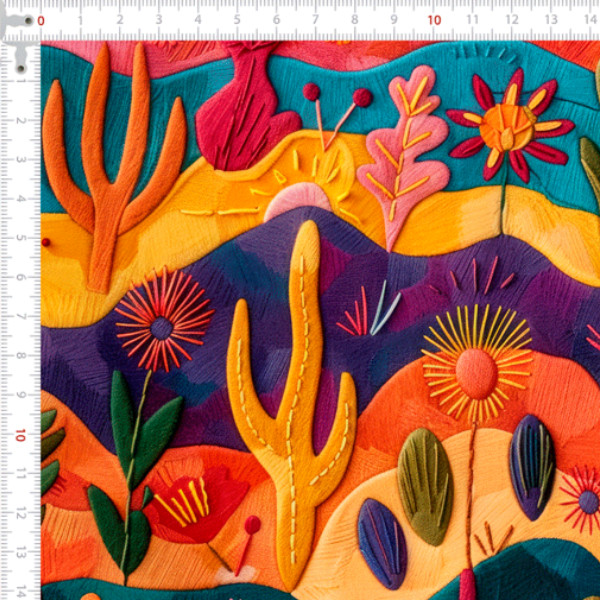Select number 13 on the horizontal ruler

pos(551,20)
